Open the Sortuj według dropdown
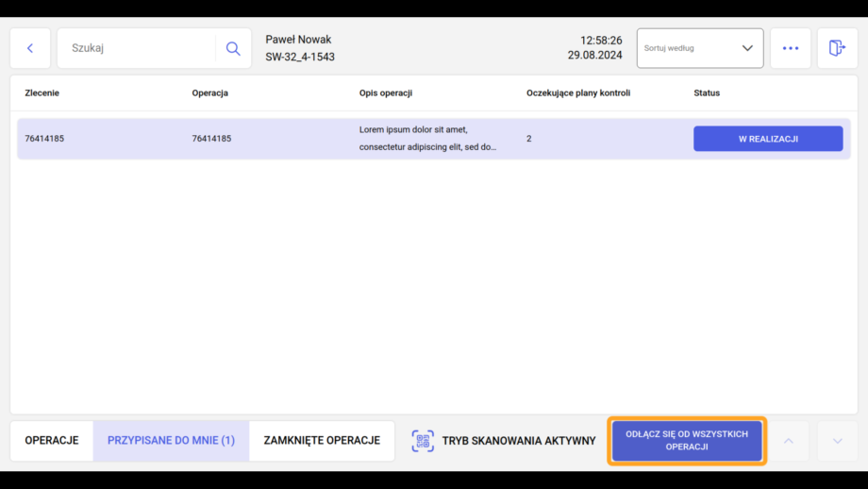This screenshot has height=489, width=868. pyautogui.click(x=700, y=48)
